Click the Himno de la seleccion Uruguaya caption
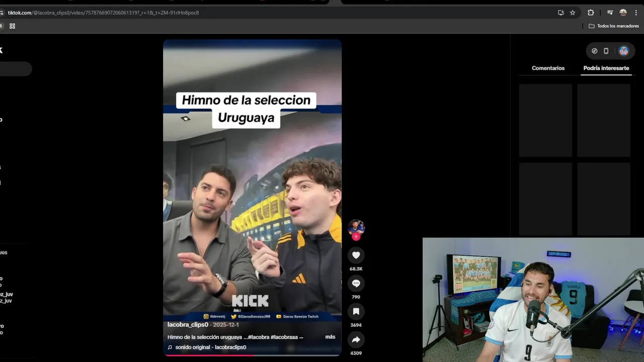Viewport: 644px width, 362px height. [246, 109]
